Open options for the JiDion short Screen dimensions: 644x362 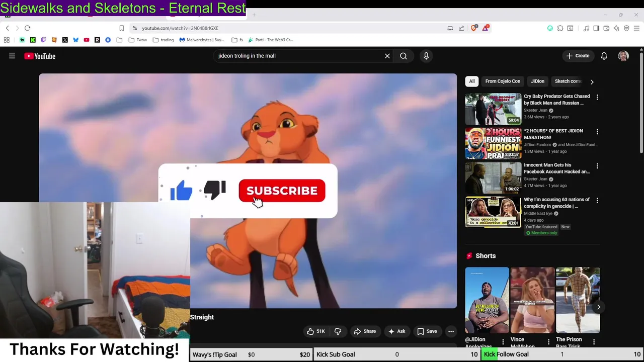point(503,342)
